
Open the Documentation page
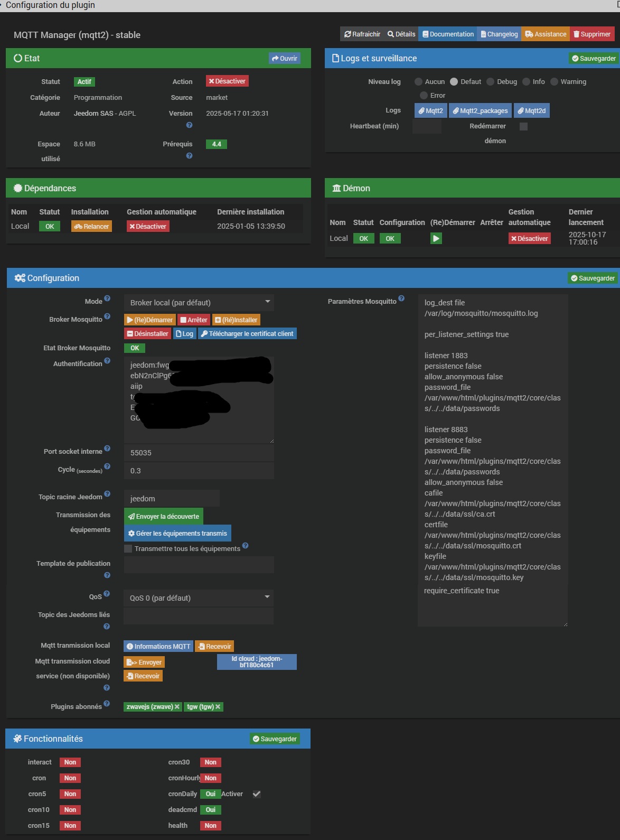point(448,34)
